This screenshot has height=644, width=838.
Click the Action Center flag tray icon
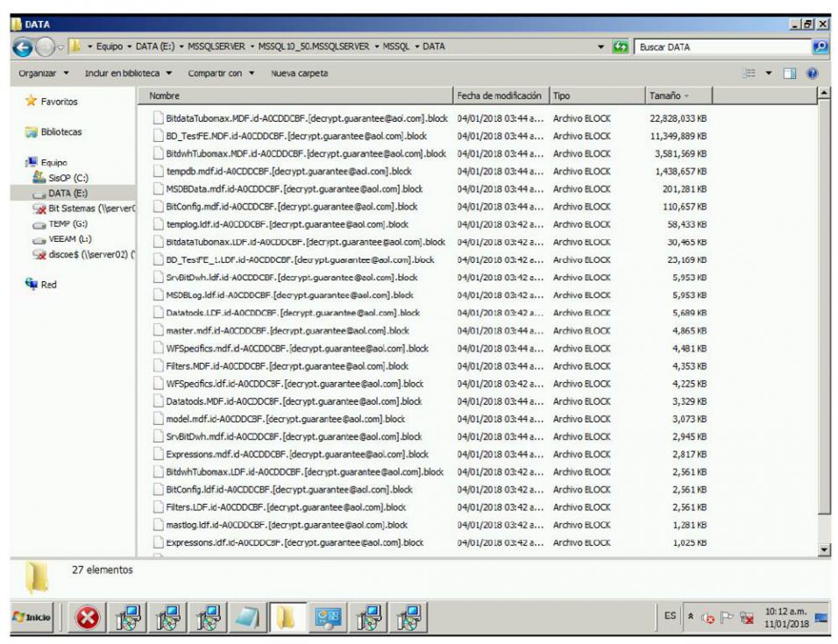tap(727, 618)
